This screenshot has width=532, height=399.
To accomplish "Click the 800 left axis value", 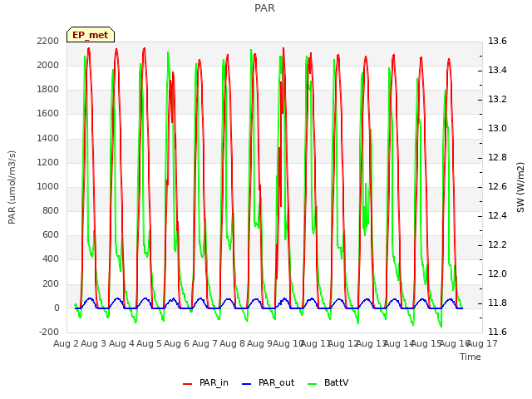I will tap(51, 210).
